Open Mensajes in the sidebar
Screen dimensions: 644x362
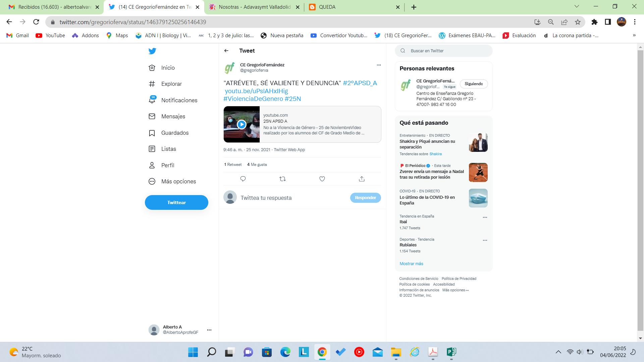(167, 116)
